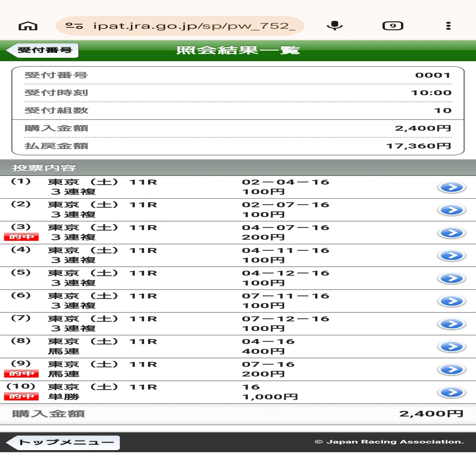Open details arrow for bet (3) 04-07-16
Viewport: 476px width, 476px height.
452,233
